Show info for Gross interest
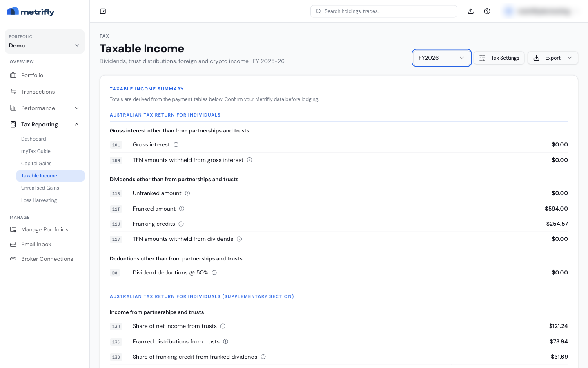The image size is (588, 368). [176, 145]
